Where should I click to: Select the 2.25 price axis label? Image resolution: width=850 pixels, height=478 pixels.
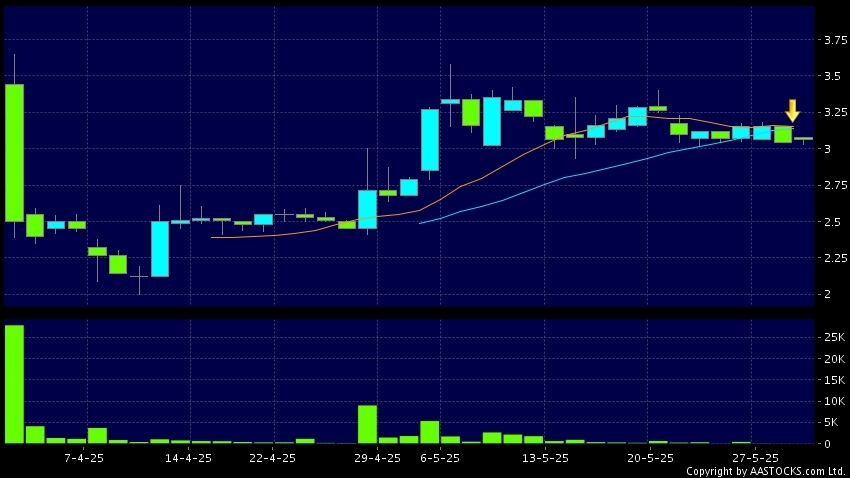tap(835, 258)
